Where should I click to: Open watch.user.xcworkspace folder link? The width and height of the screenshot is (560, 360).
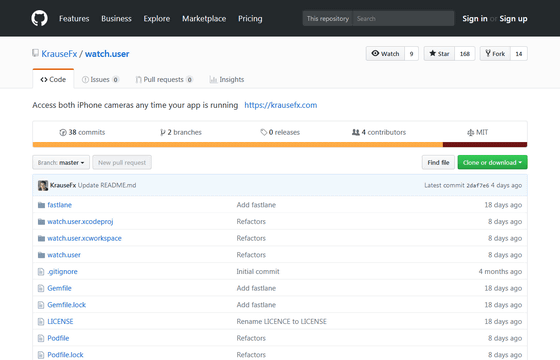(84, 238)
